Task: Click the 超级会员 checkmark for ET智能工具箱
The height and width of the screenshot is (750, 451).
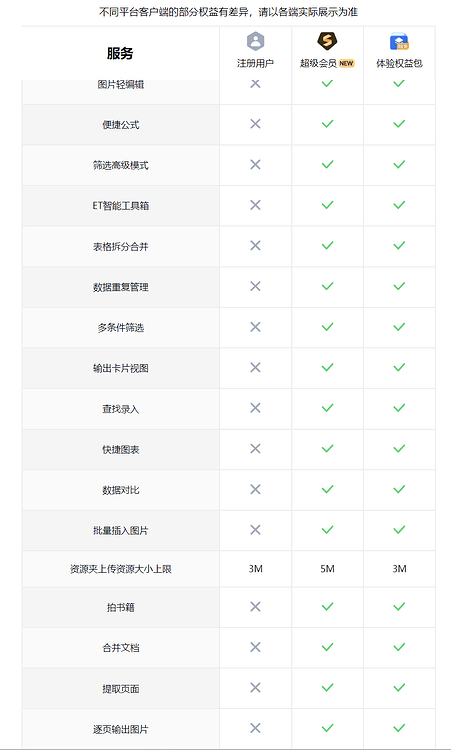Action: pos(327,205)
